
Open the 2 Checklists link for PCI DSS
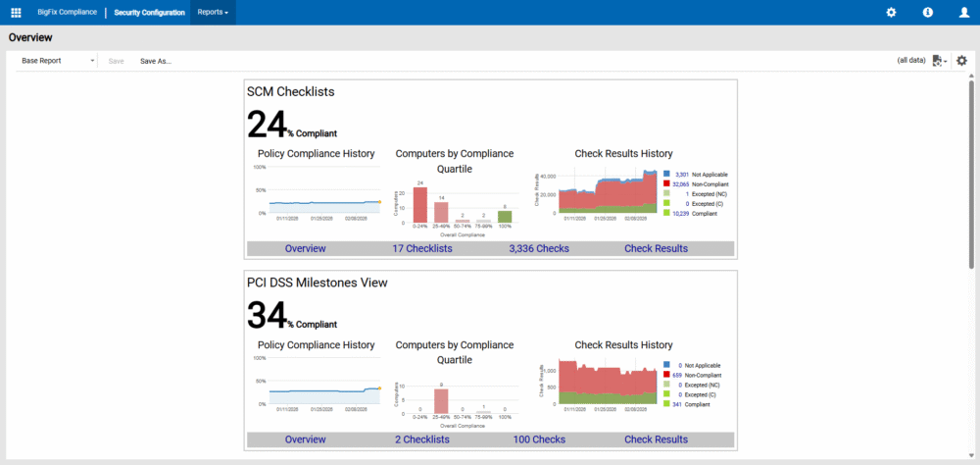421,439
